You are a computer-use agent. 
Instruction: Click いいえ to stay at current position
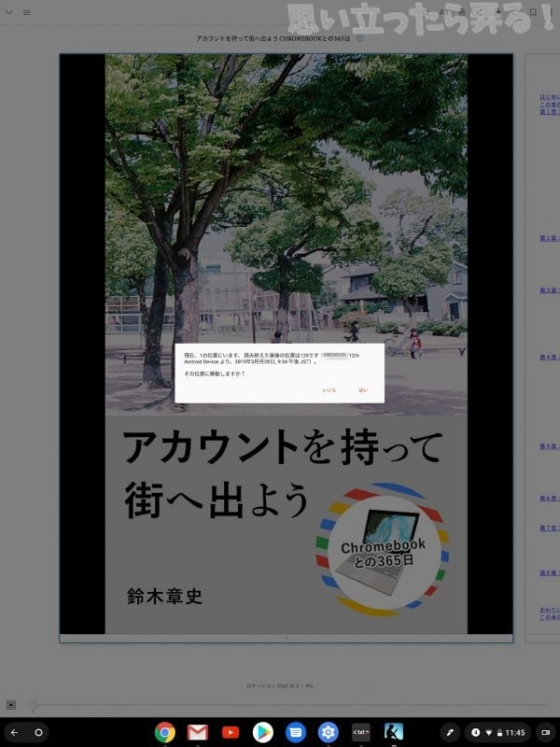tap(329, 390)
